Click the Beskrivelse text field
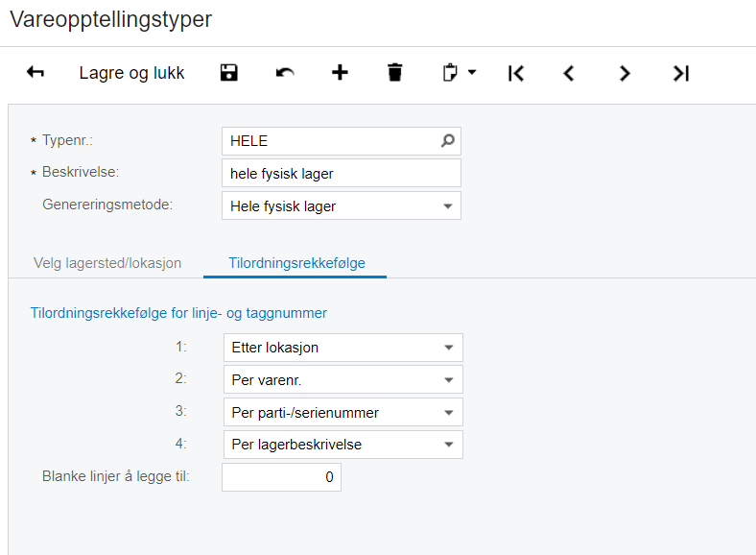 point(342,173)
